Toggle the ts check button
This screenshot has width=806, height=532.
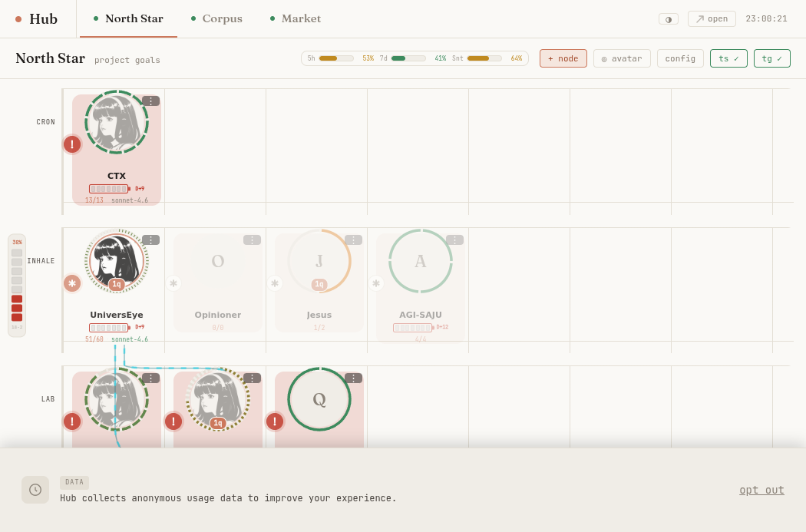(x=728, y=58)
